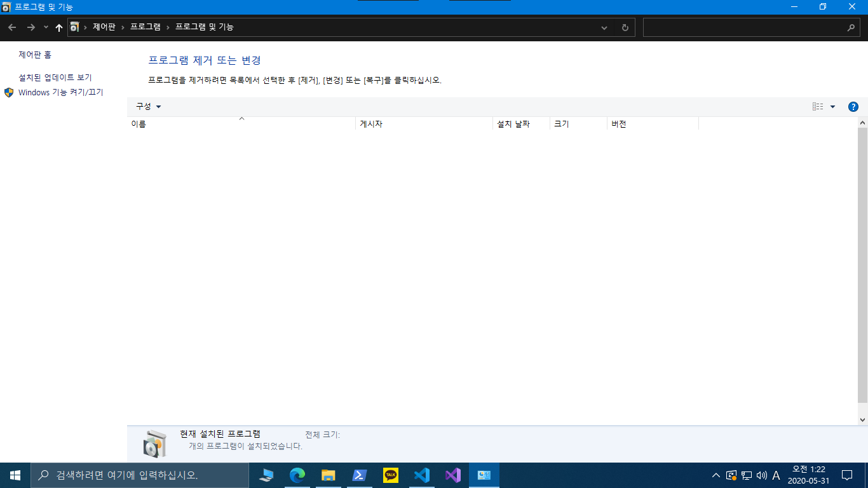Click the scrollbar up arrow

point(862,123)
